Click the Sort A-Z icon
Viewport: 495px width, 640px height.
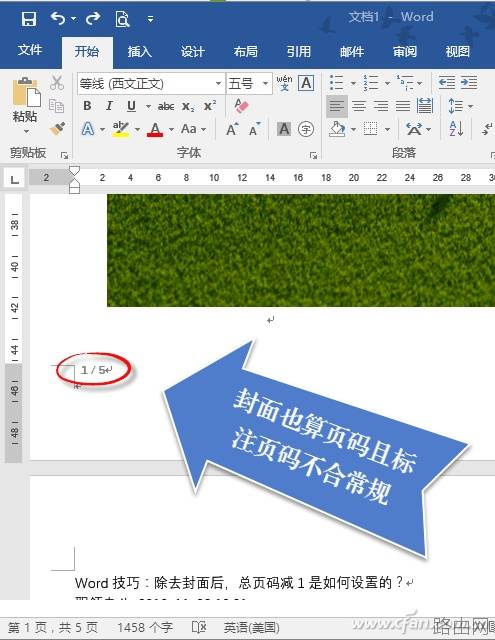click(x=456, y=129)
